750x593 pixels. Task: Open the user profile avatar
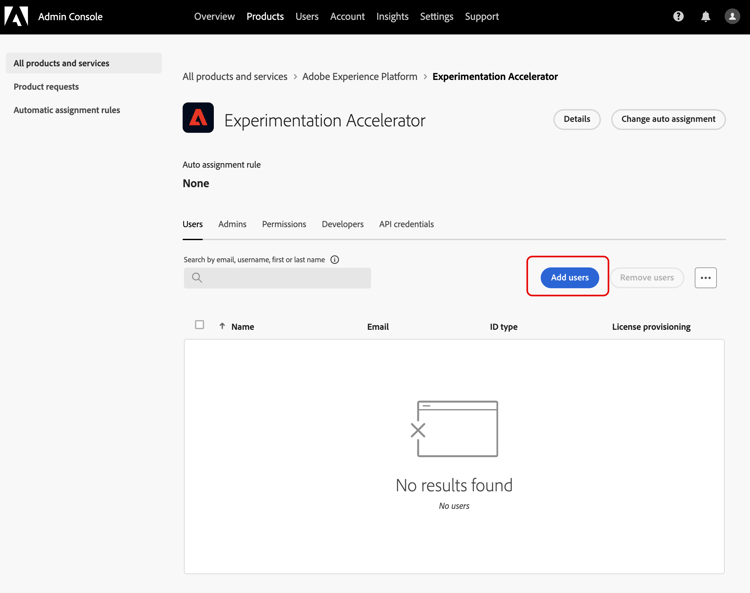click(732, 16)
